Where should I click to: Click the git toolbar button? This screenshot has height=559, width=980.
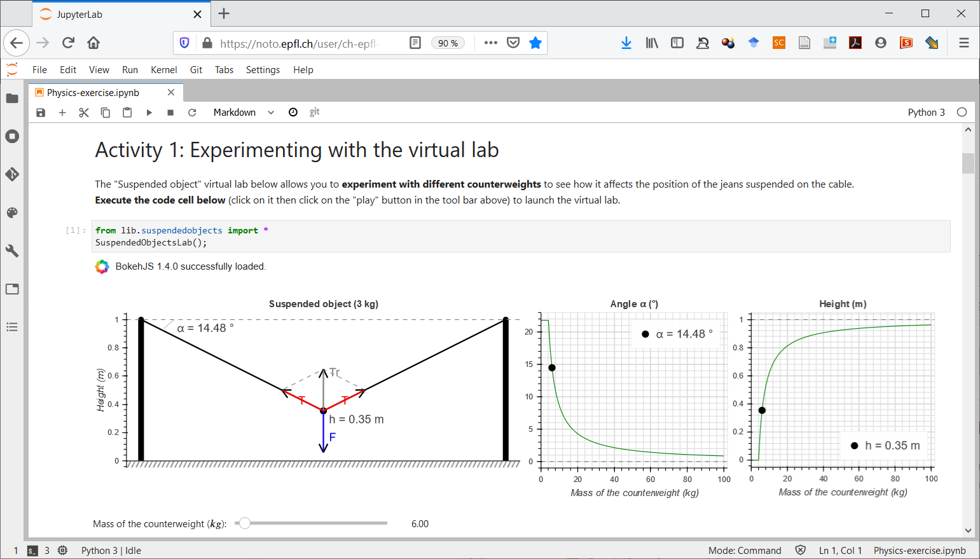tap(314, 113)
